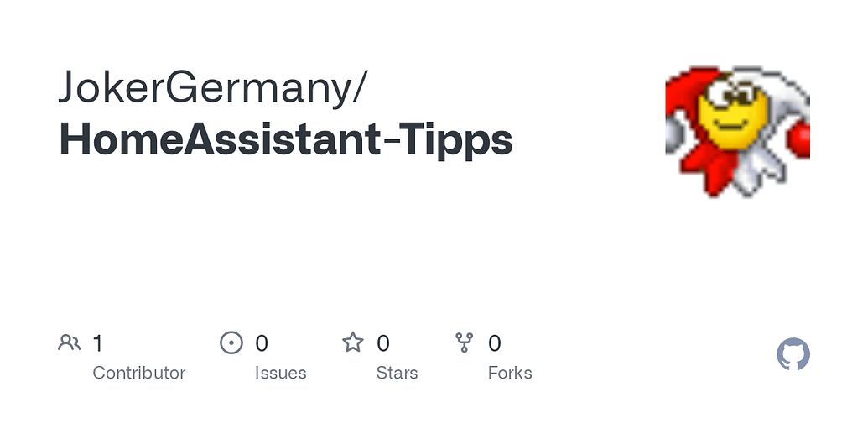Open the GitHub Octocat logo
This screenshot has height=434, width=868.
click(x=793, y=355)
